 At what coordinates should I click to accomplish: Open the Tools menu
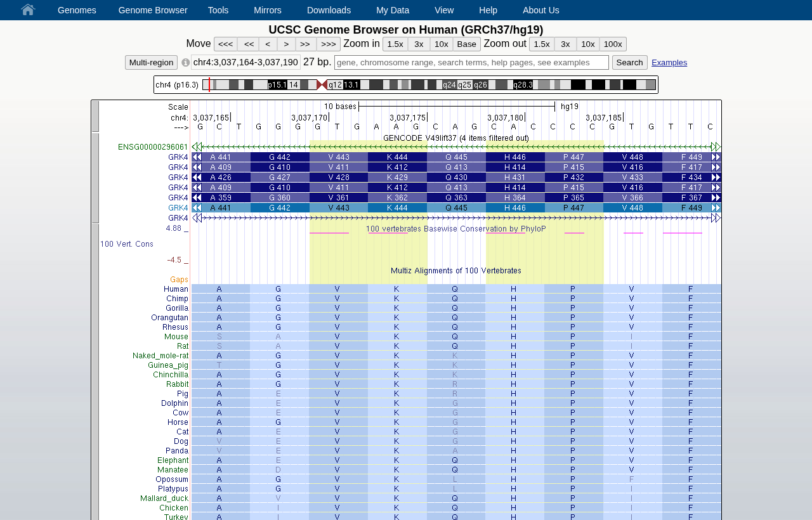click(x=218, y=10)
